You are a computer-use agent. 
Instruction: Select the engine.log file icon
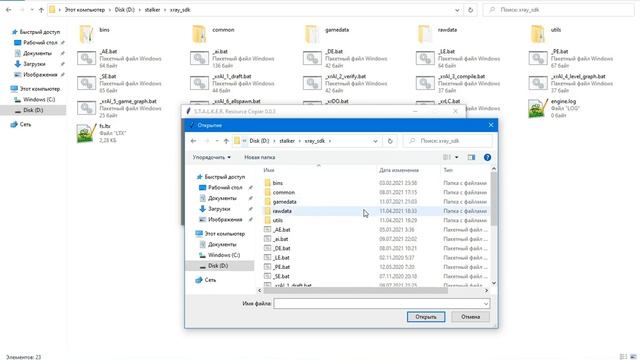pyautogui.click(x=538, y=108)
